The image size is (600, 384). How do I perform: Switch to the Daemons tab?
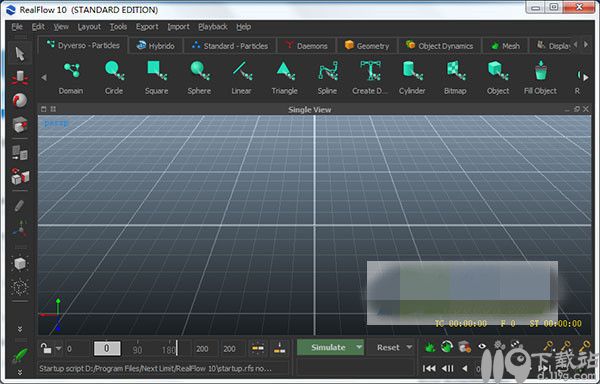pos(307,46)
